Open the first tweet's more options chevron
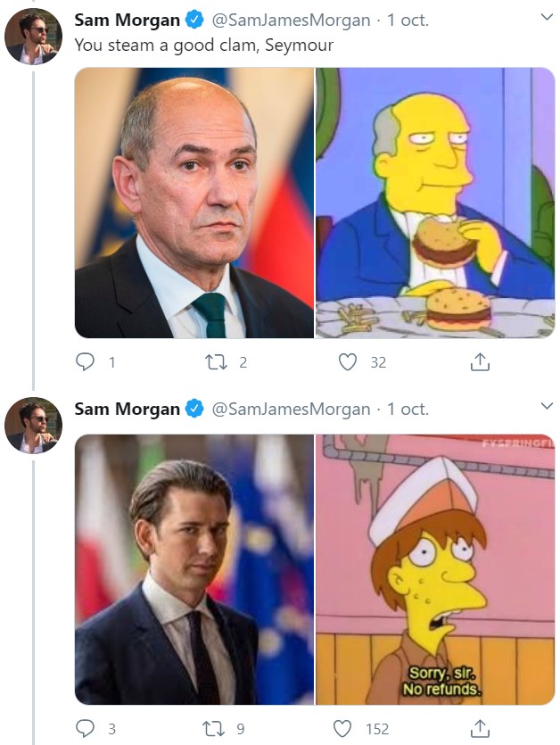560x745 pixels. pos(547,18)
